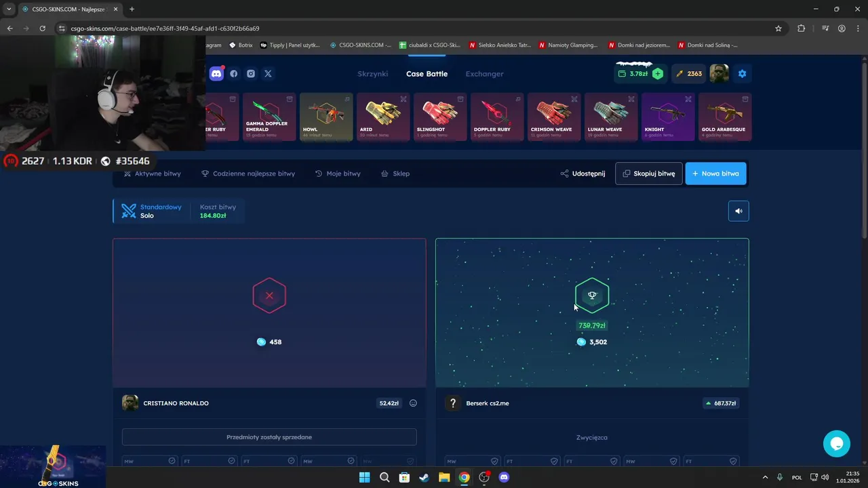Switch to the Skrzynki tab

coord(372,74)
